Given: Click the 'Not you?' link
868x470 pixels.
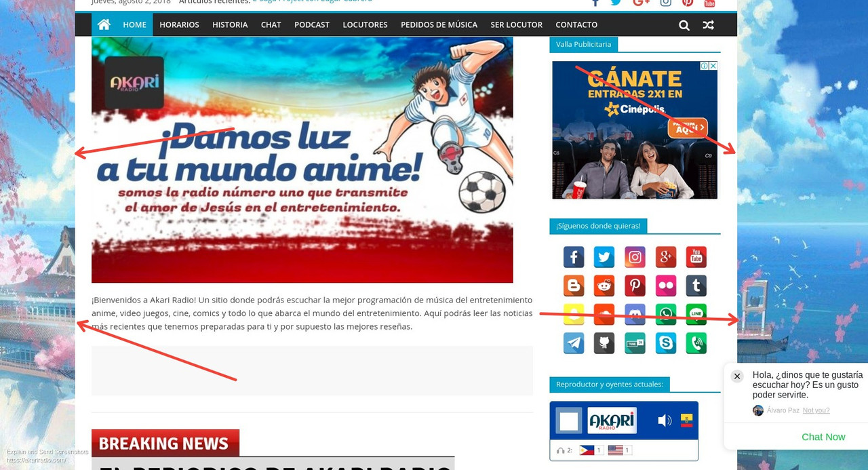Looking at the screenshot, I should pos(816,410).
